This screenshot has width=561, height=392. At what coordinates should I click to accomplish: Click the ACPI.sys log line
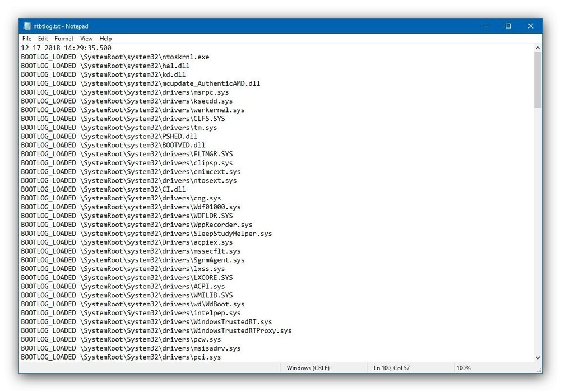[123, 286]
